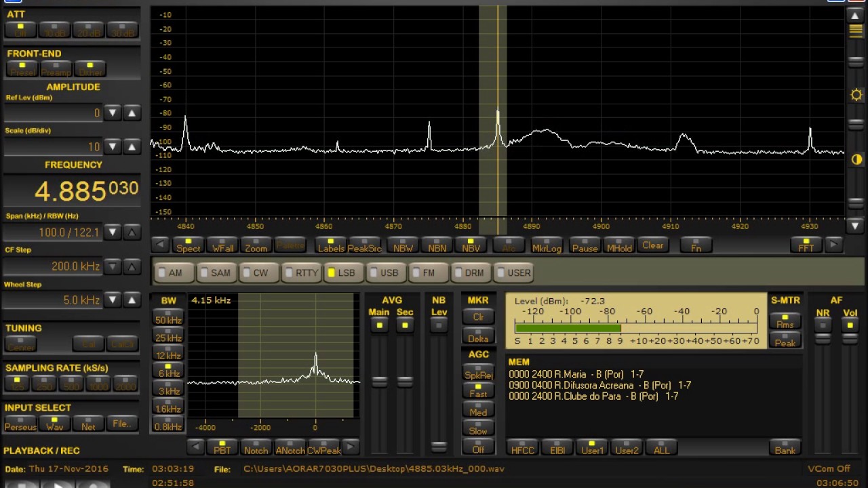Increase the Ref Lev value
868x488 pixels.
(x=132, y=113)
